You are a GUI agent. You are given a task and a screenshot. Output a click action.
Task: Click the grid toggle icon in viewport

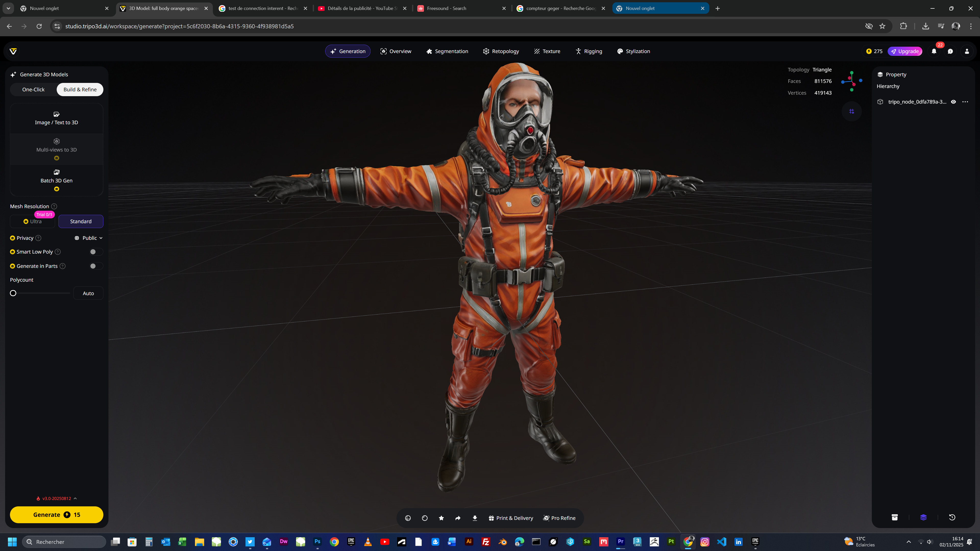click(851, 111)
